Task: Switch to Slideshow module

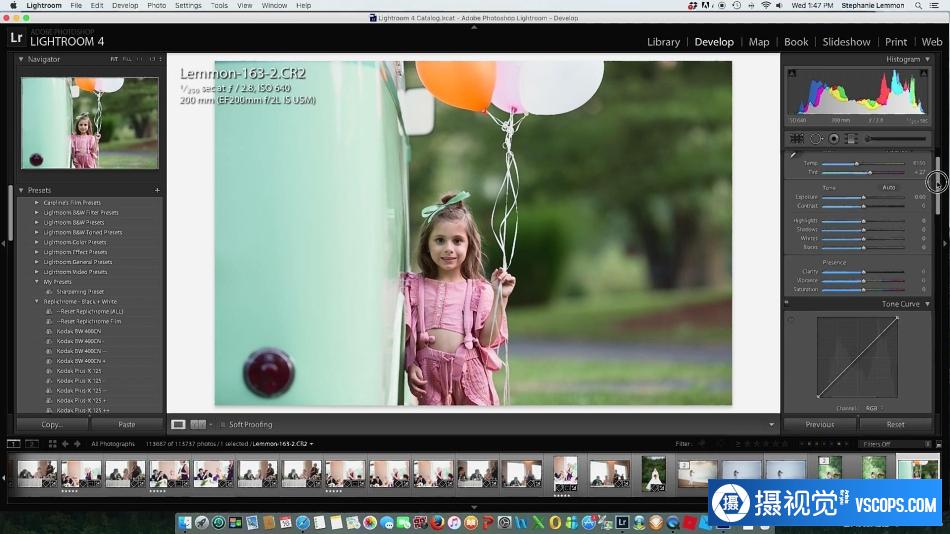Action: (846, 42)
